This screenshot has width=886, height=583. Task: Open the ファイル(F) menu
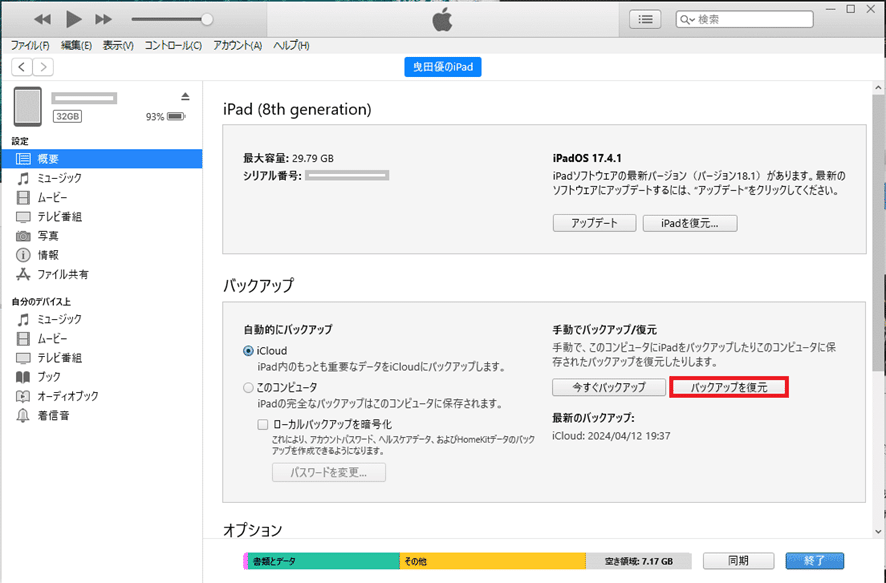[x=30, y=46]
